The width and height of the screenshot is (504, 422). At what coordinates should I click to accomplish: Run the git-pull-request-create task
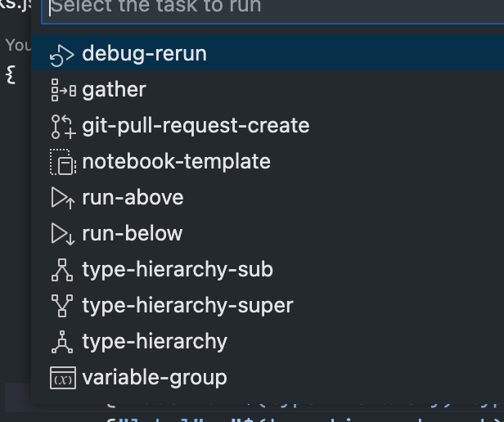(196, 126)
